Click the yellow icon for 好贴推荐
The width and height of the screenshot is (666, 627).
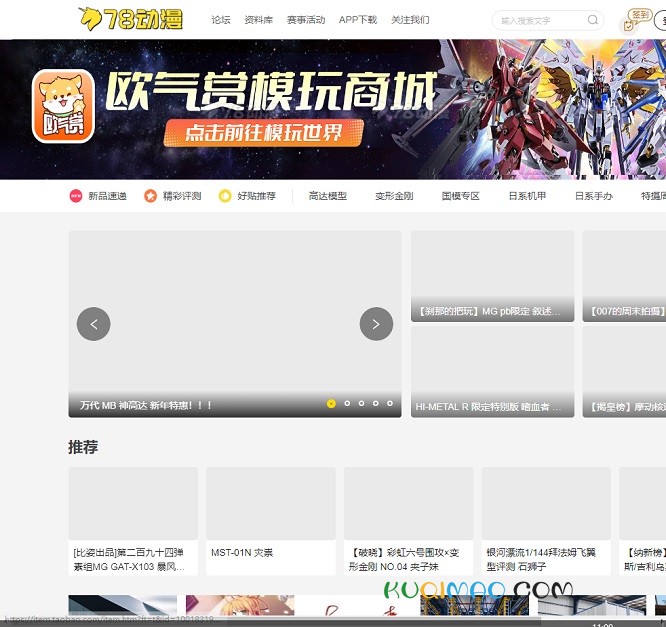pyautogui.click(x=225, y=196)
